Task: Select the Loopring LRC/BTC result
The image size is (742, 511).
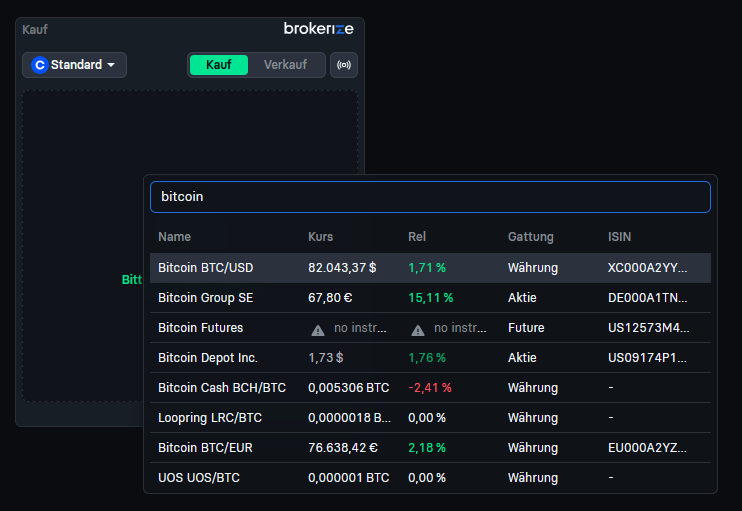Action: pos(430,418)
